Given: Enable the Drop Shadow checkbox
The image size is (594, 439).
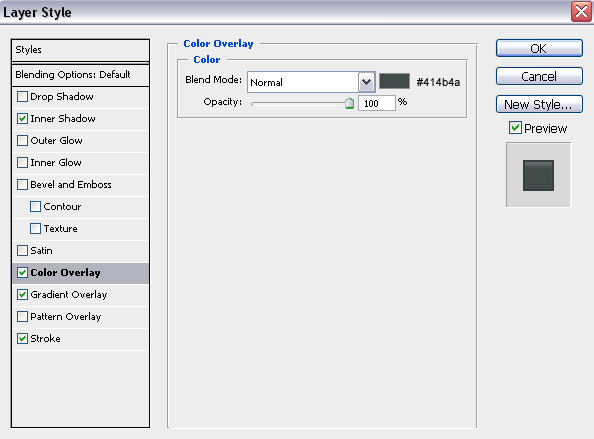Looking at the screenshot, I should (x=22, y=97).
